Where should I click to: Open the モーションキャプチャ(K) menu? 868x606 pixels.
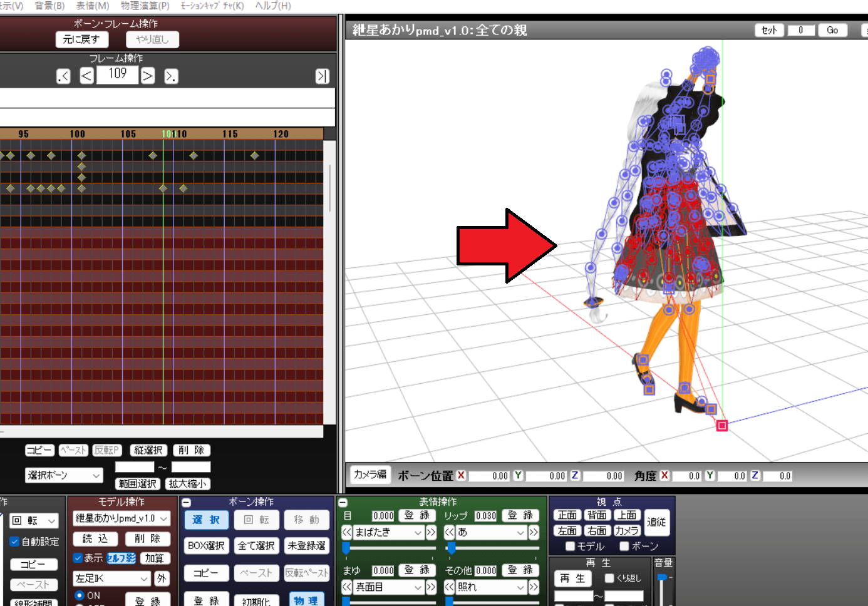212,6
